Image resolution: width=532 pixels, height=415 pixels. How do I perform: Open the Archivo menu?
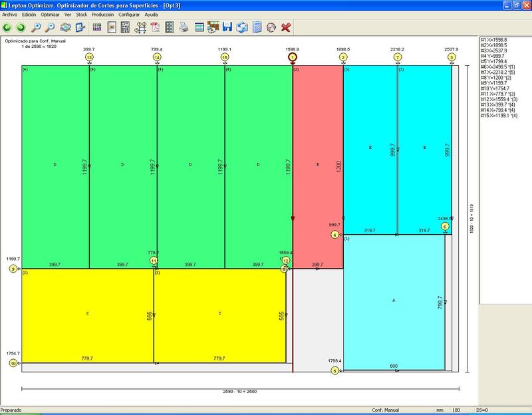[10, 14]
